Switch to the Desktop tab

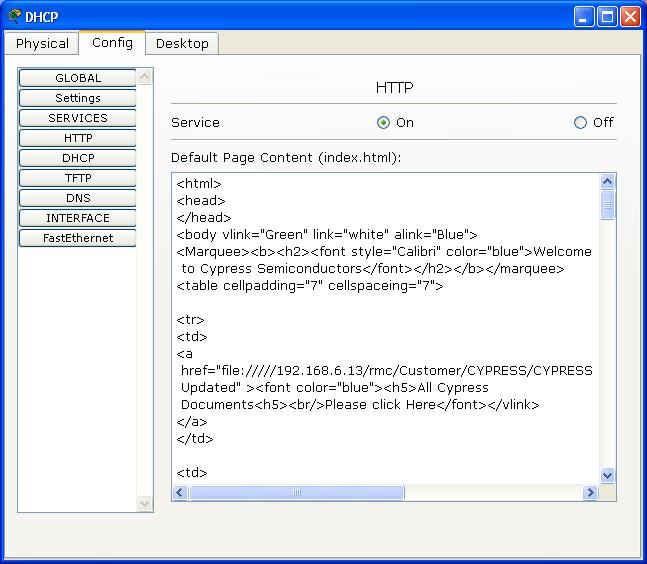(x=182, y=43)
